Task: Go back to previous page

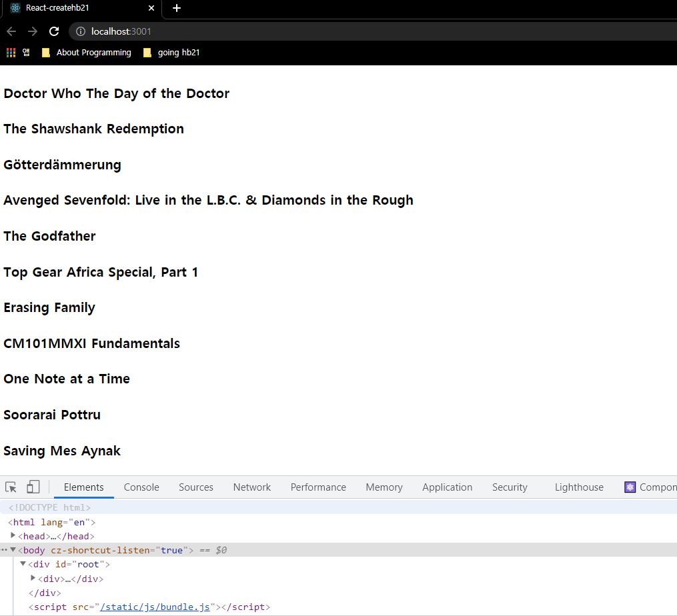Action: [x=11, y=31]
